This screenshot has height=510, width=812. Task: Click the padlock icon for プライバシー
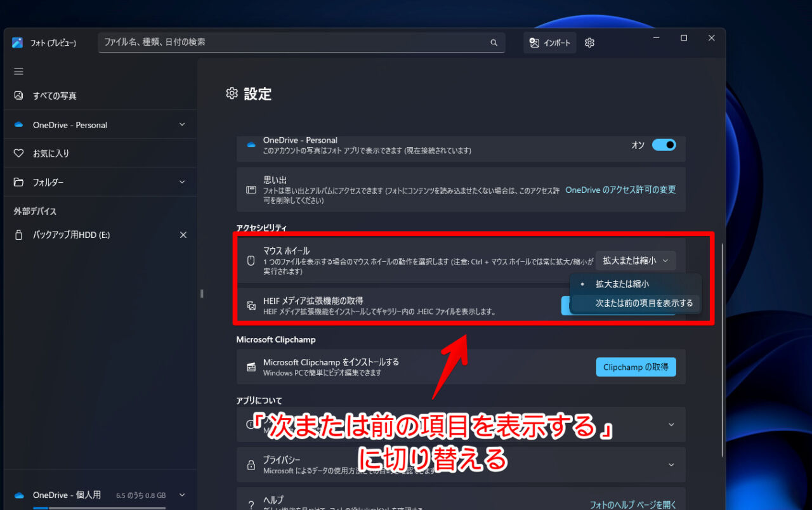pos(251,464)
